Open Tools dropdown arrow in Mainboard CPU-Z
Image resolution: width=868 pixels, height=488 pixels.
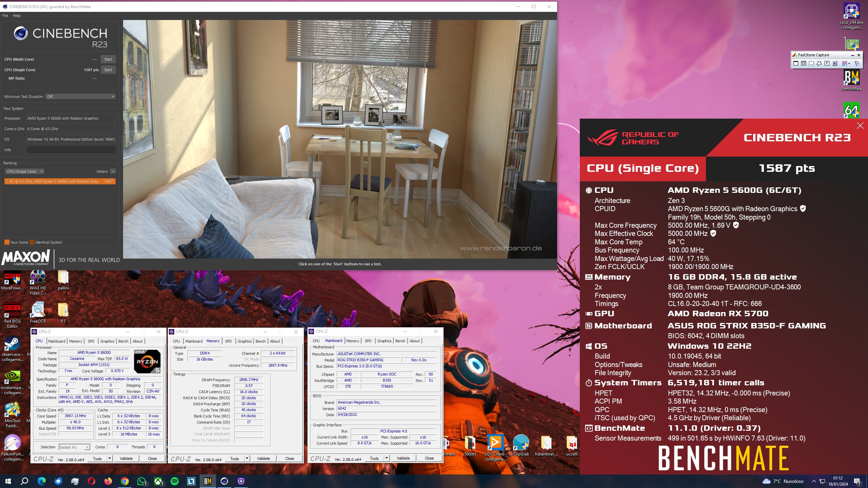pyautogui.click(x=387, y=458)
